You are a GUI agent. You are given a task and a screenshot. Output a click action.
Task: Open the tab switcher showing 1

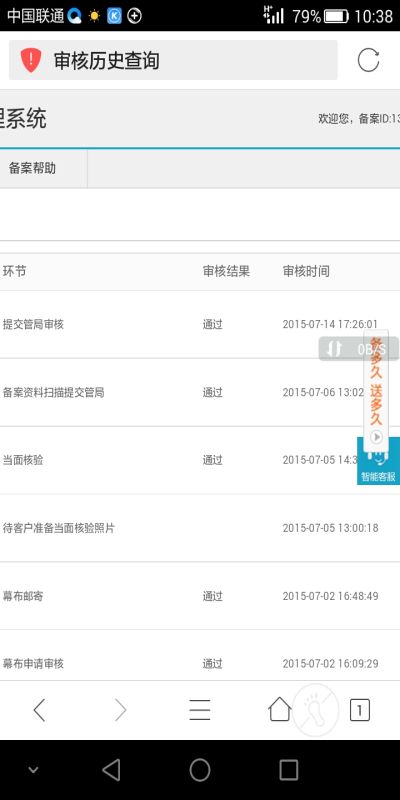(360, 710)
